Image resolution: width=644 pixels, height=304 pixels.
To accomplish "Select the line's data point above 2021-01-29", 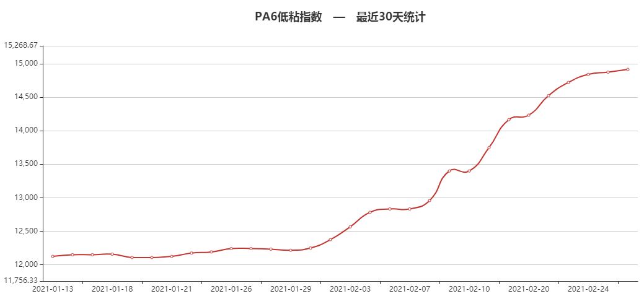I will point(291,250).
